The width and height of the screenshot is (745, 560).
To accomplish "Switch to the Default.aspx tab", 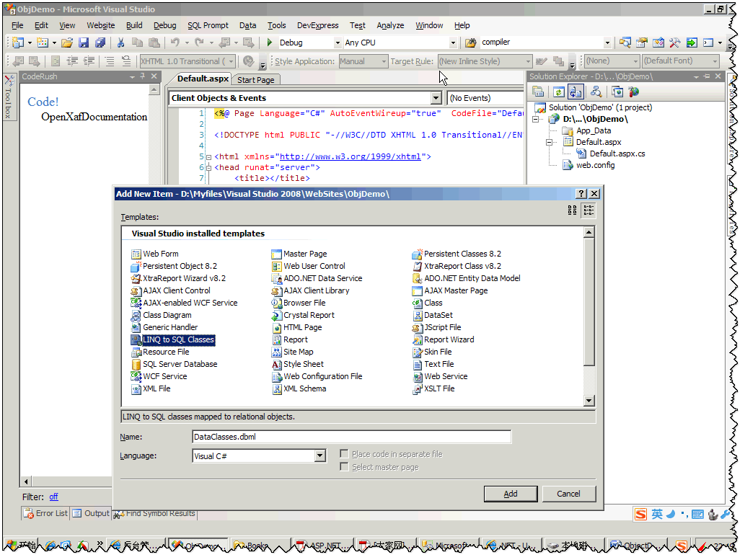I will (203, 79).
